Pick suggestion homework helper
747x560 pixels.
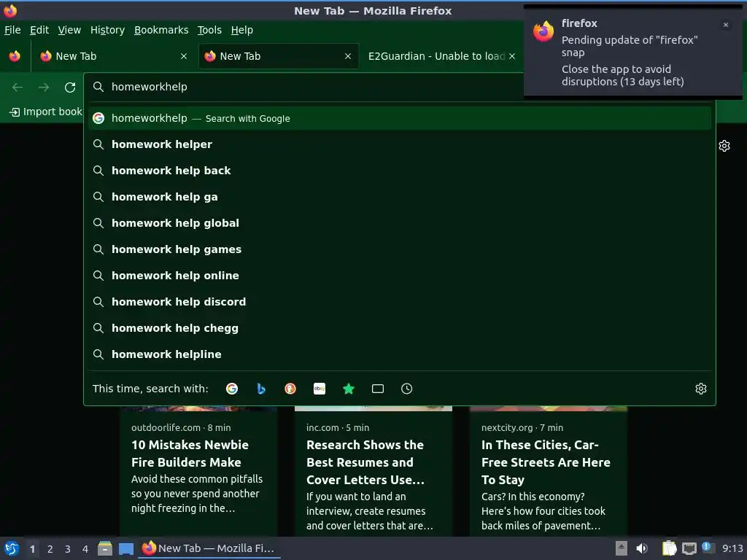click(399, 144)
